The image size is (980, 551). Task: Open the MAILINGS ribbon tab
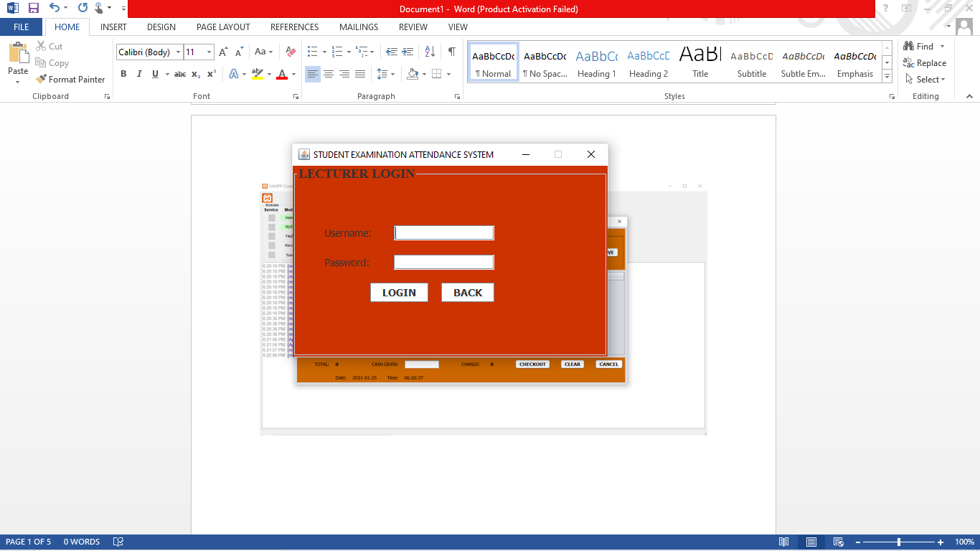pos(358,27)
